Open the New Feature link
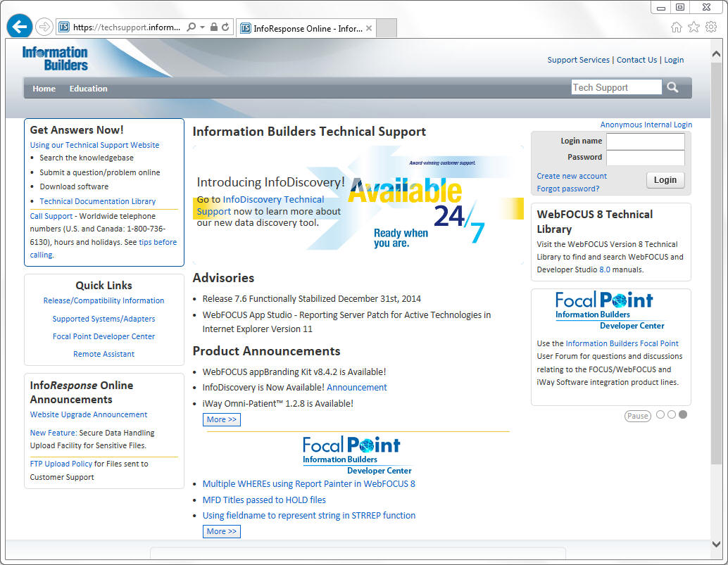The width and height of the screenshot is (728, 565). pyautogui.click(x=54, y=433)
